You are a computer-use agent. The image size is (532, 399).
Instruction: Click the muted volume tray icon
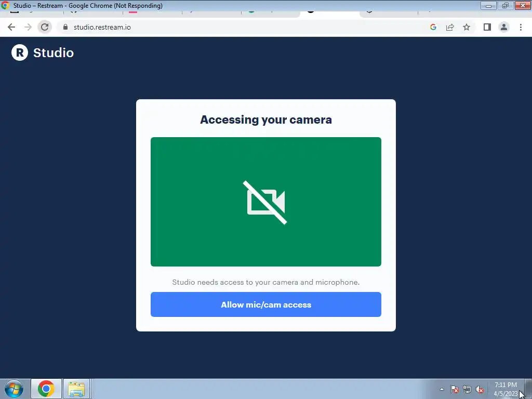coord(480,389)
